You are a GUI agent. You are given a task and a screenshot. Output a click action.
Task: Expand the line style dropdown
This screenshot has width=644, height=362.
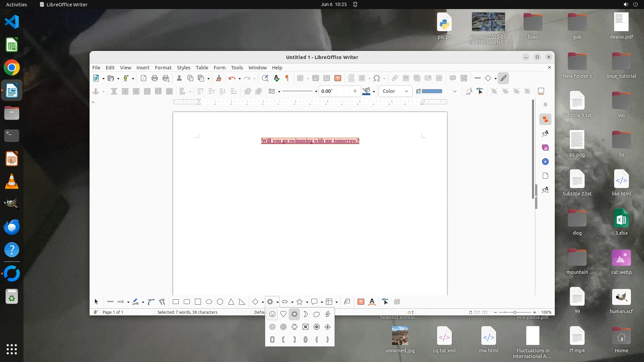[x=316, y=92]
